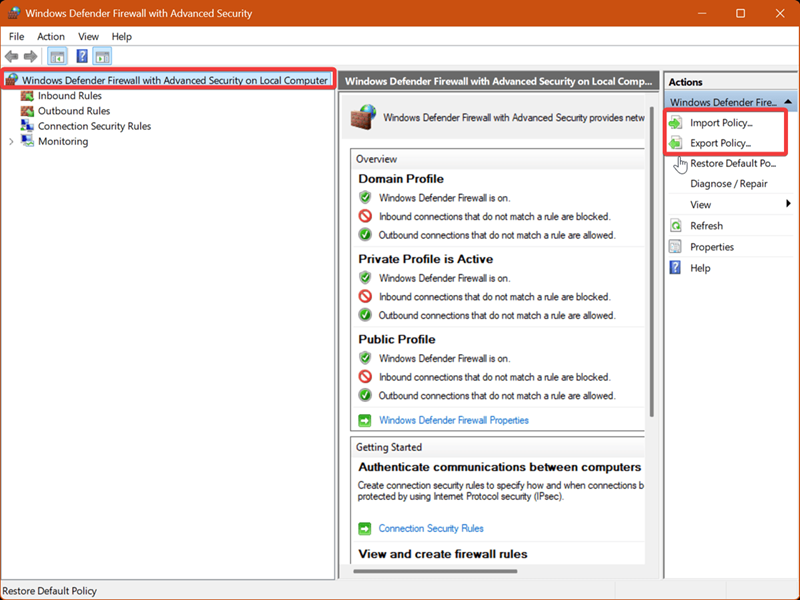Click the vertical scrollbar of overview pane
This screenshot has width=800, height=600.
pos(652,262)
